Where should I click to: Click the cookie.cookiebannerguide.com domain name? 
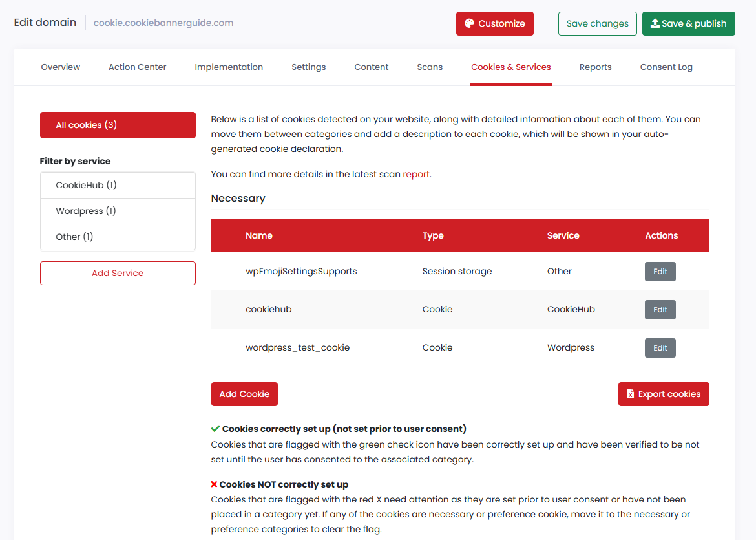(x=163, y=23)
